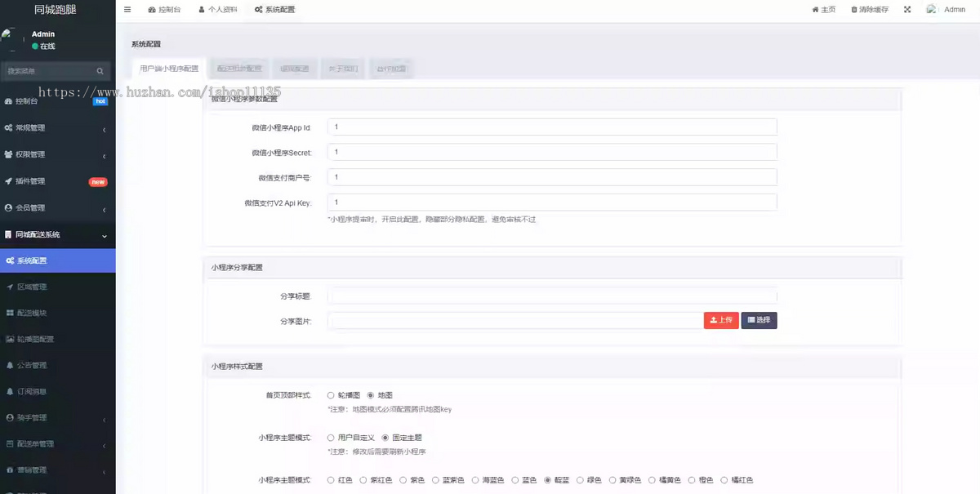Screen dimensions: 980x494
Task: Click the sidebar Admin profile avatar
Action: click(x=12, y=39)
